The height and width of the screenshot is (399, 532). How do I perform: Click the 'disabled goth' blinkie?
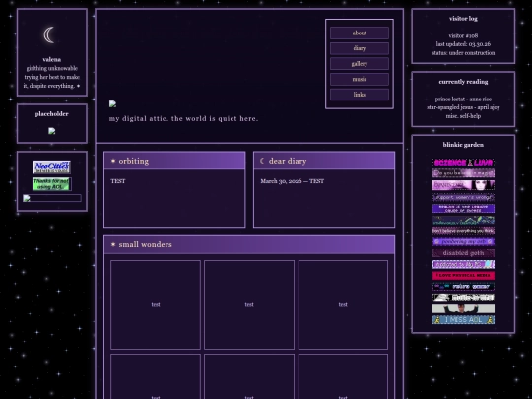coord(463,253)
